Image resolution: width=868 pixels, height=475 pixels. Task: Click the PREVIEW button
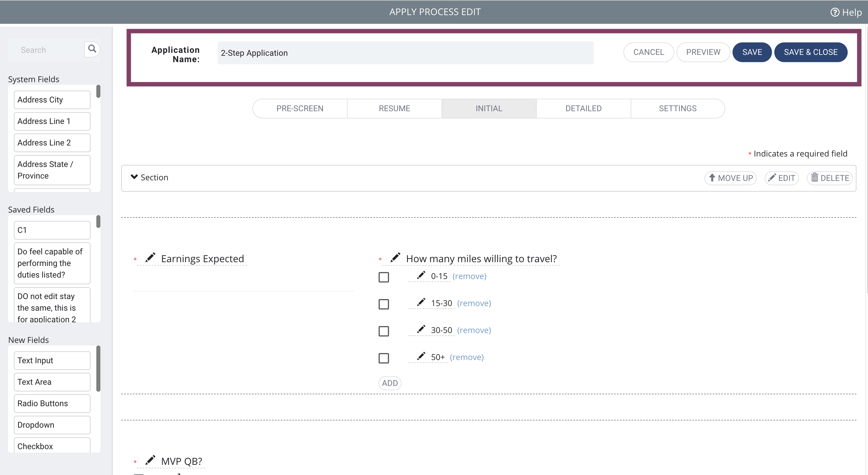[703, 52]
